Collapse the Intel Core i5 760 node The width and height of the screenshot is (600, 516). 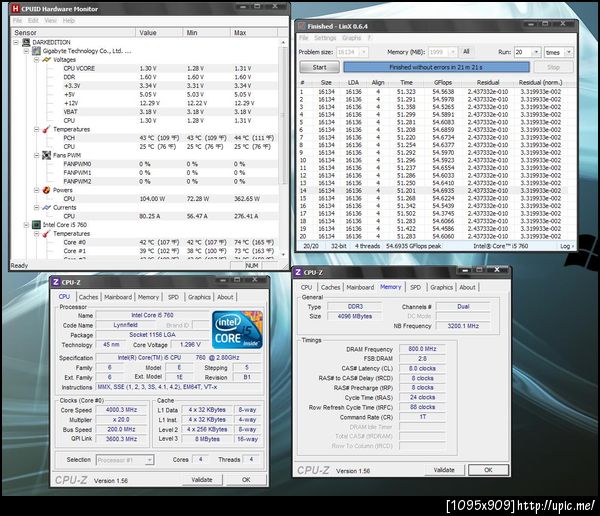pyautogui.click(x=26, y=225)
